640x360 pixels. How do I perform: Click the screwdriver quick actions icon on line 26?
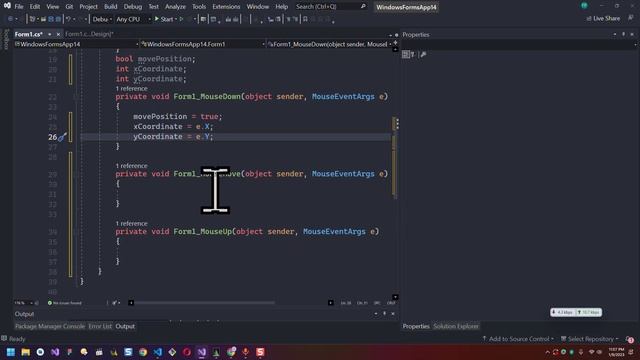point(62,137)
